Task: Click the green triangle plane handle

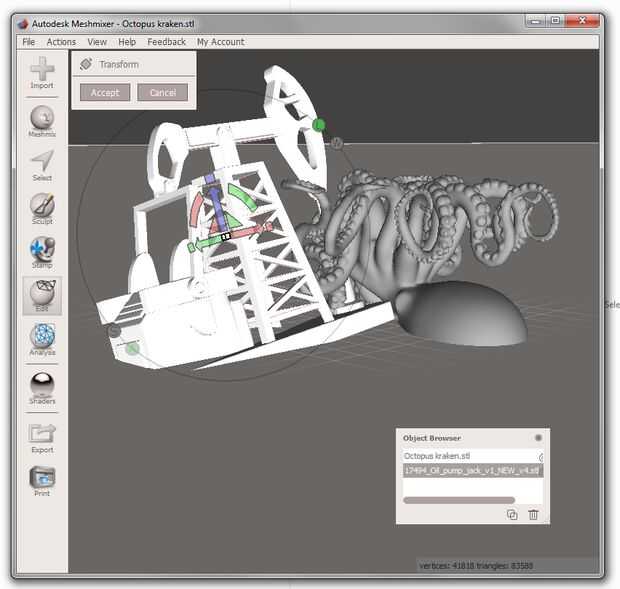Action: click(233, 221)
